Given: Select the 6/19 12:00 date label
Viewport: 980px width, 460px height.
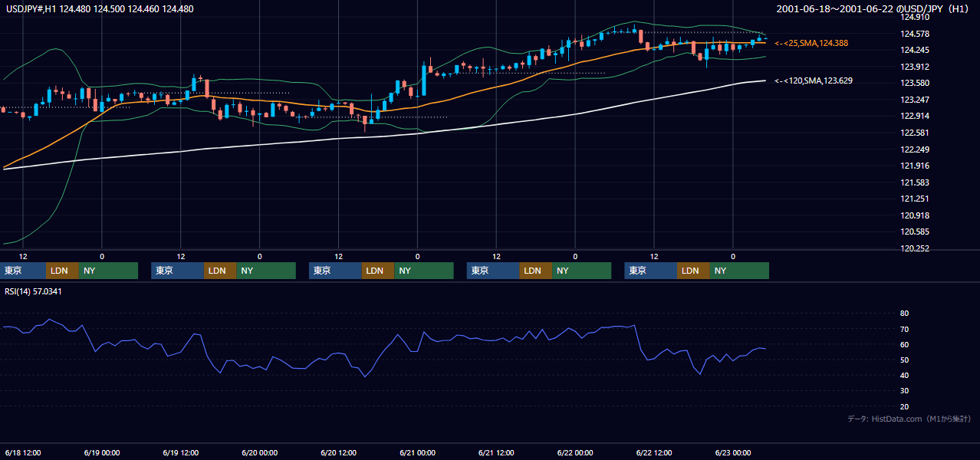Looking at the screenshot, I should point(181,453).
